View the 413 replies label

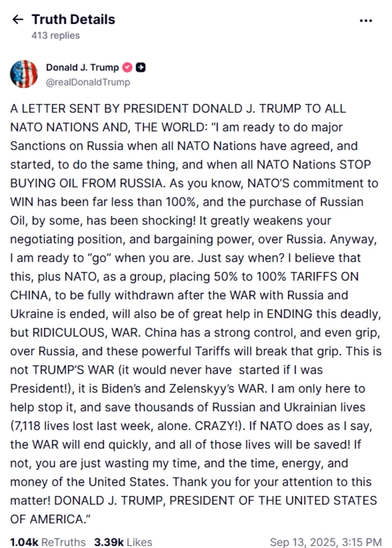(x=56, y=36)
